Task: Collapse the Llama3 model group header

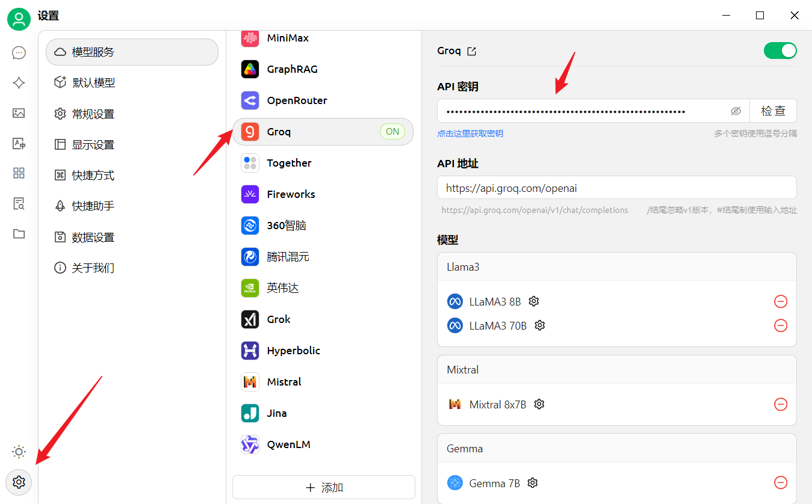Action: [x=617, y=267]
